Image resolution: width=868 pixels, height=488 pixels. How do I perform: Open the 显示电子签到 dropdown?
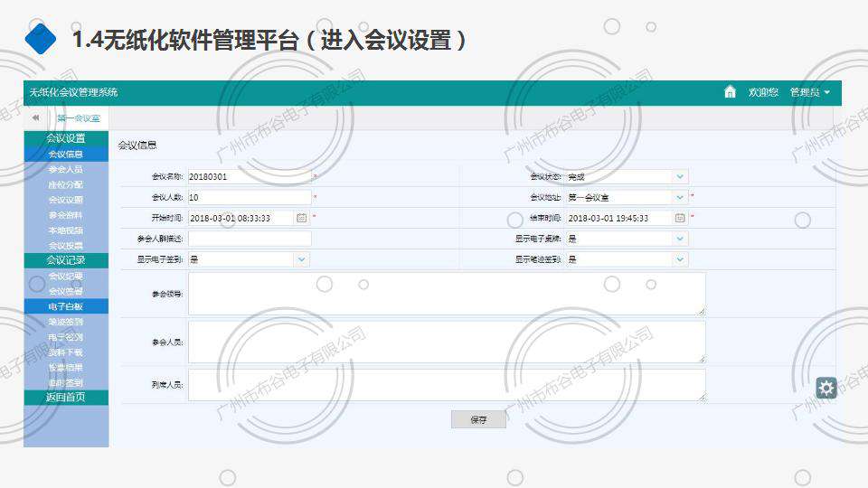point(301,259)
